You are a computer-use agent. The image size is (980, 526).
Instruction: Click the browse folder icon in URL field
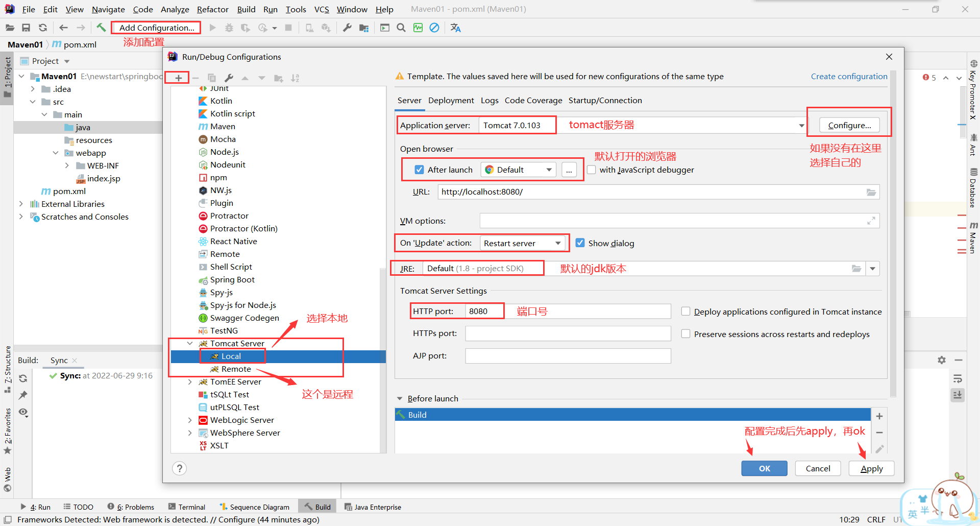(x=871, y=192)
